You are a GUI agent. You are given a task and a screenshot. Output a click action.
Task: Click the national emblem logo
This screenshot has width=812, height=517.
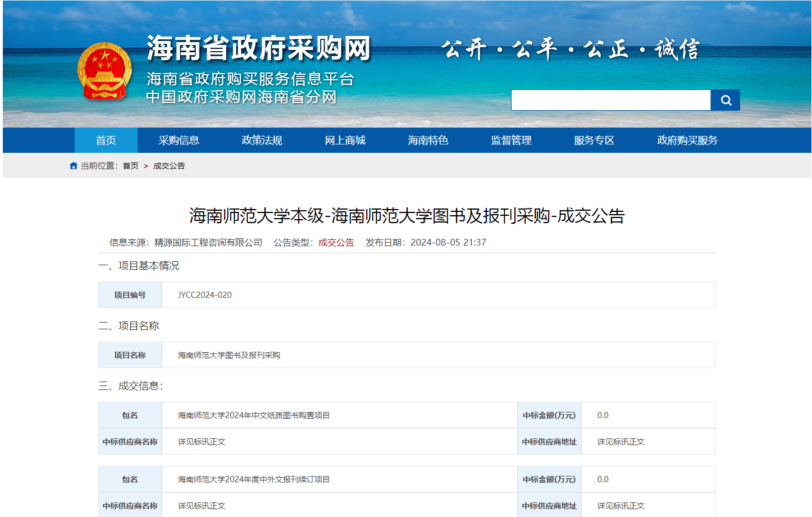(x=104, y=71)
